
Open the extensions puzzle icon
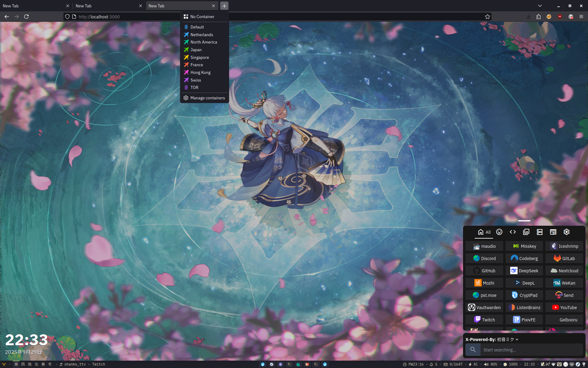[538, 17]
